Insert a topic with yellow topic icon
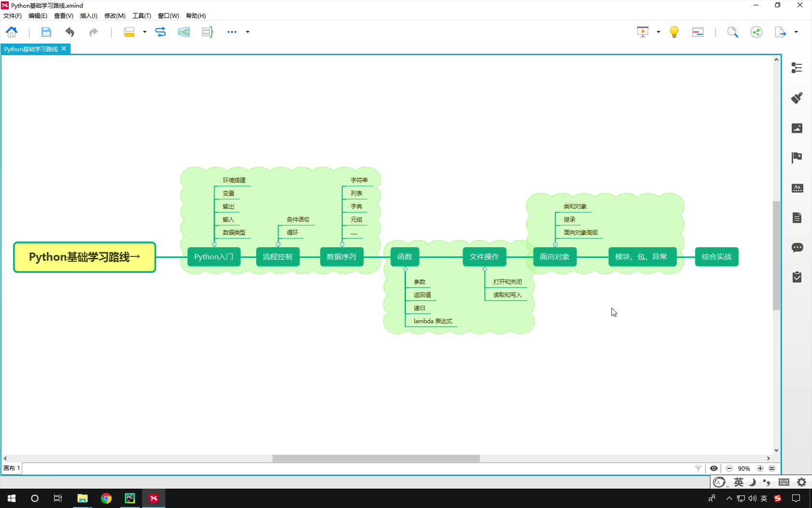This screenshot has width=812, height=508. click(129, 32)
